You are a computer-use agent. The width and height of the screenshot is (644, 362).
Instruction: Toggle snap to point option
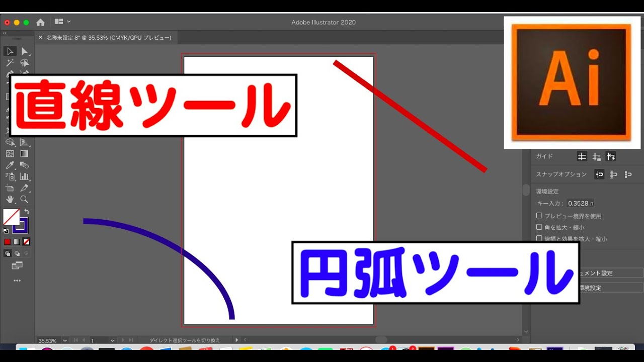599,174
